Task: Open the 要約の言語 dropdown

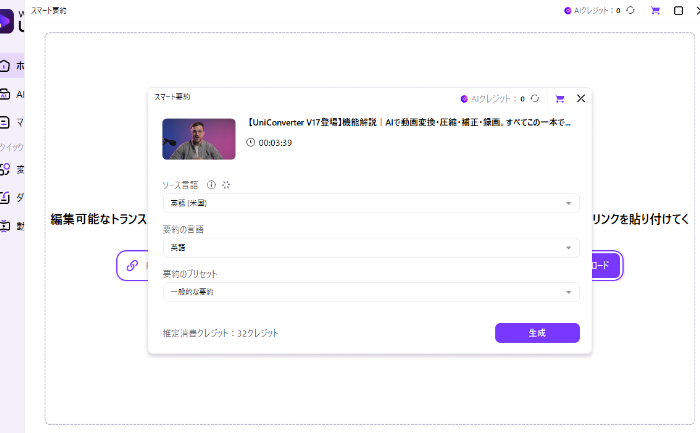Action: [x=371, y=248]
